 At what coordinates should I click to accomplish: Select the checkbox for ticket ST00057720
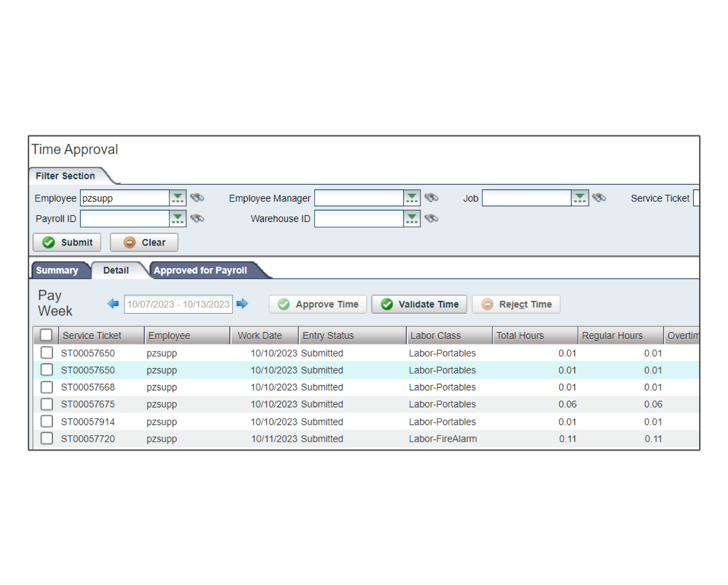[47, 438]
